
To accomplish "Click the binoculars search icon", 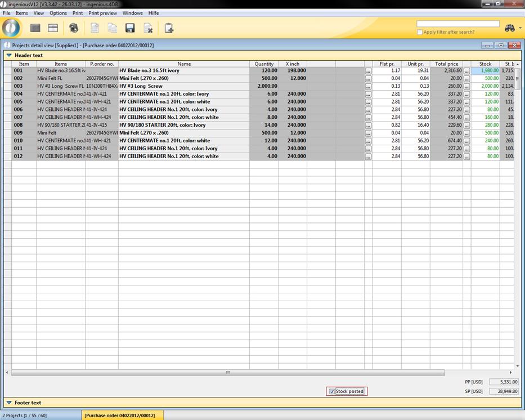I will pyautogui.click(x=509, y=28).
